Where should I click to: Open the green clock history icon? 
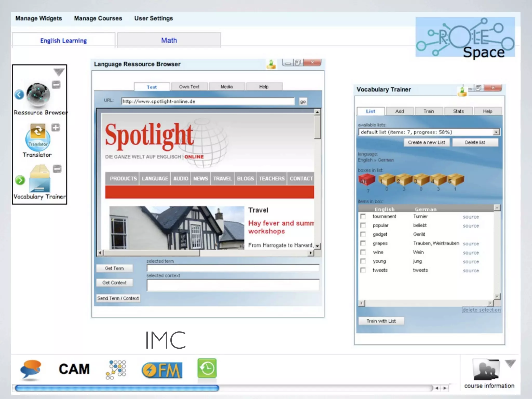pyautogui.click(x=207, y=368)
